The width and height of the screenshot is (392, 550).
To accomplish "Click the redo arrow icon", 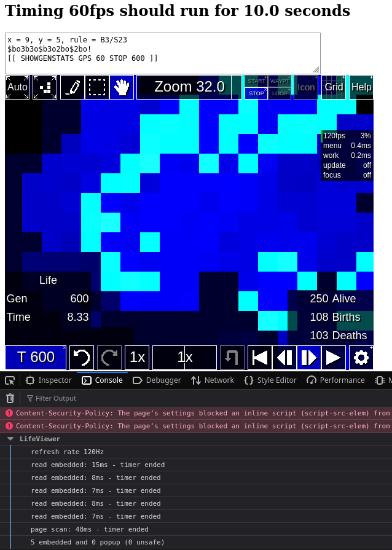I will (x=109, y=358).
